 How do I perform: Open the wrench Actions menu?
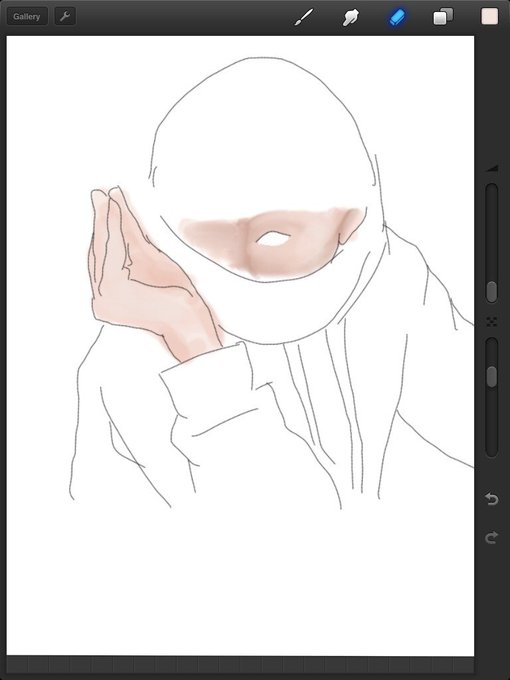point(65,16)
